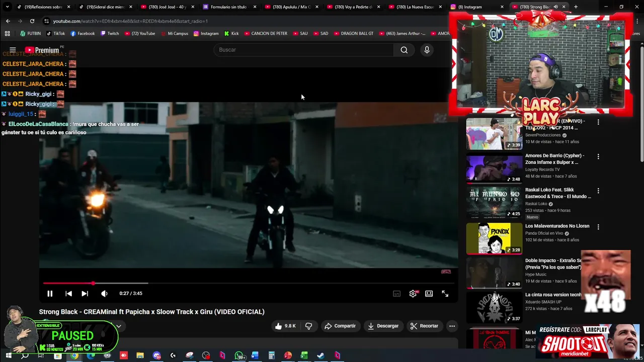Click Compartir share button
644x362 pixels.
[340, 326]
